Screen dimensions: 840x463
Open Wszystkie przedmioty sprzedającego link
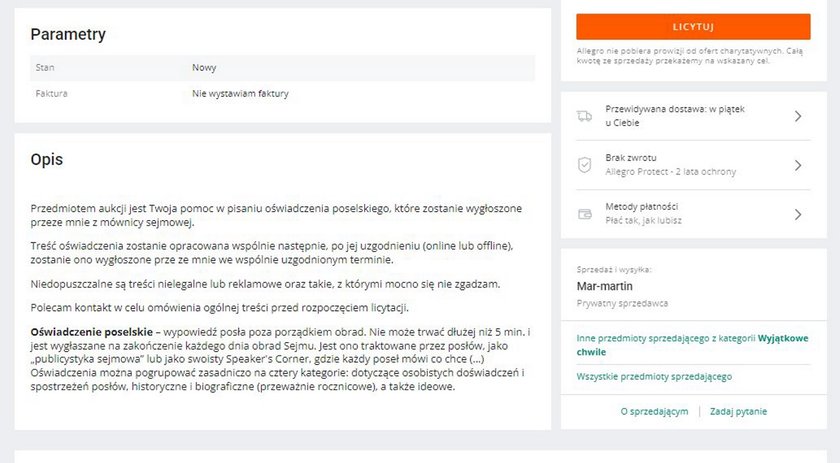pyautogui.click(x=654, y=376)
